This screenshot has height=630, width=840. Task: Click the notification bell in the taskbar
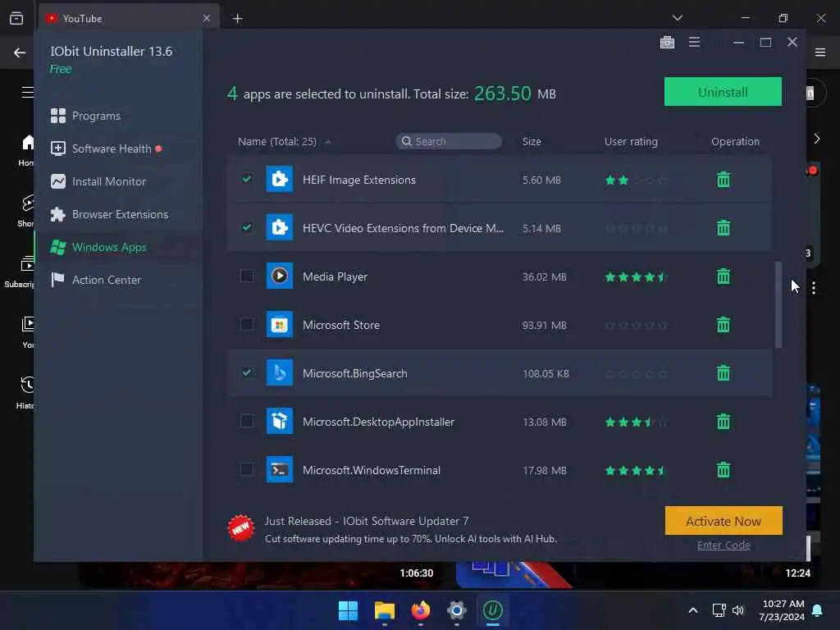(x=817, y=610)
